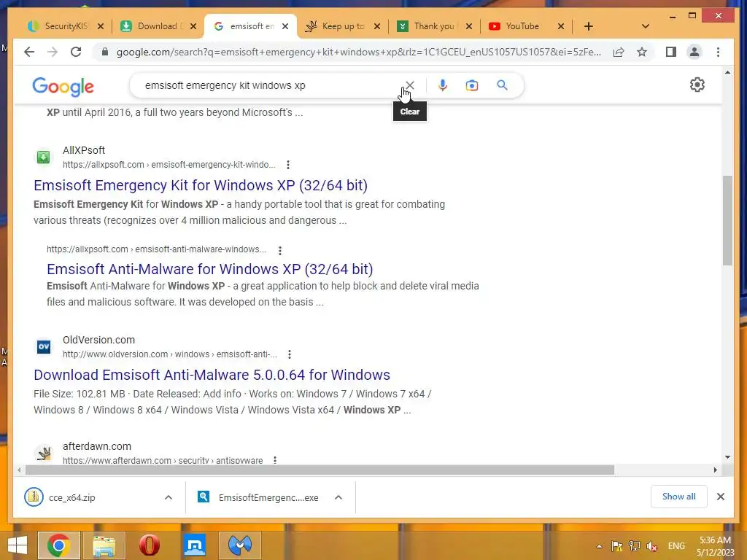The image size is (747, 560).
Task: Submit search with the magnifier icon
Action: point(502,85)
